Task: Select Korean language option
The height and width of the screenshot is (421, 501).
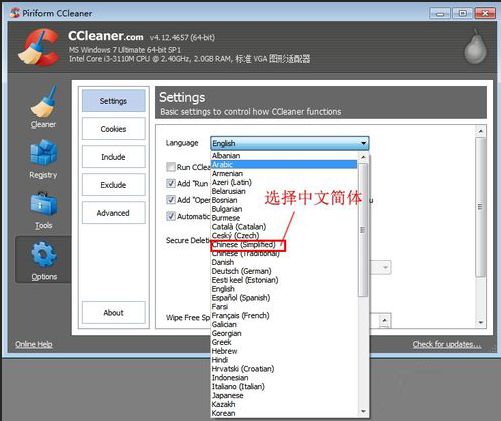Action: [284, 413]
